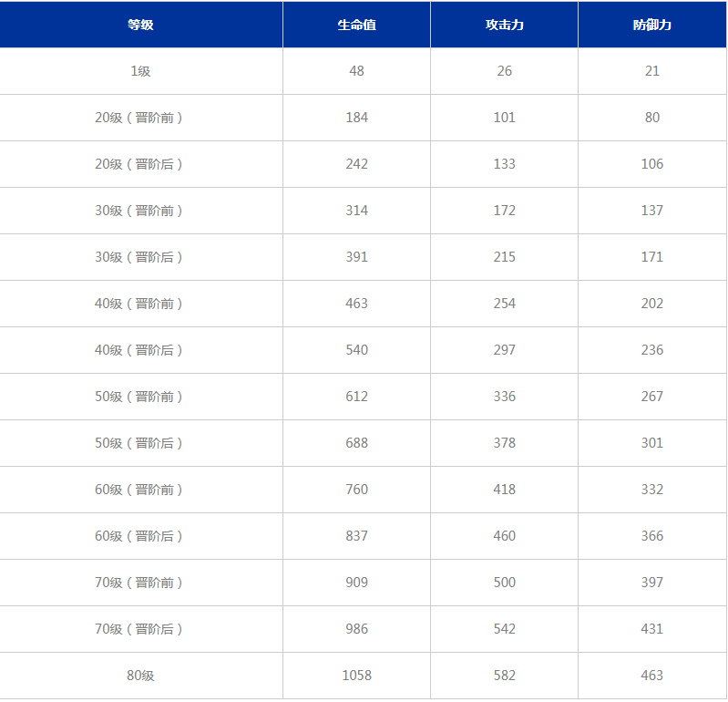The width and height of the screenshot is (728, 702).
Task: Select the 60级（晋阶前） row label
Action: 138,490
